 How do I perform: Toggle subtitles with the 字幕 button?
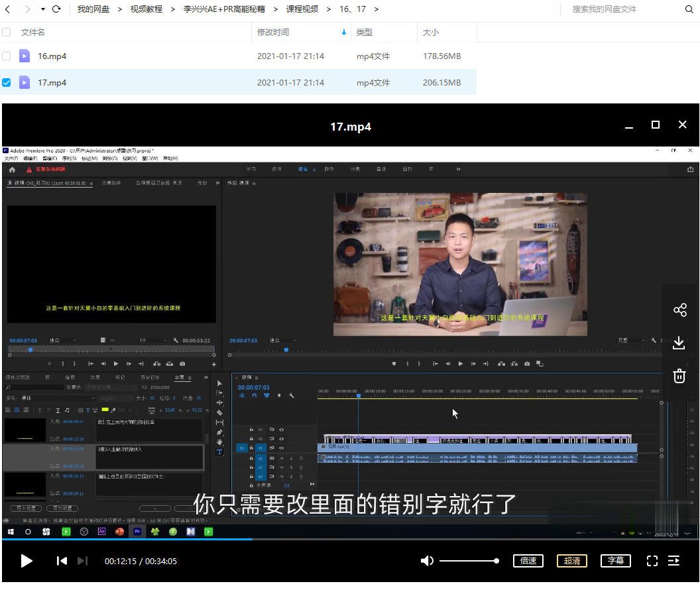tap(615, 560)
